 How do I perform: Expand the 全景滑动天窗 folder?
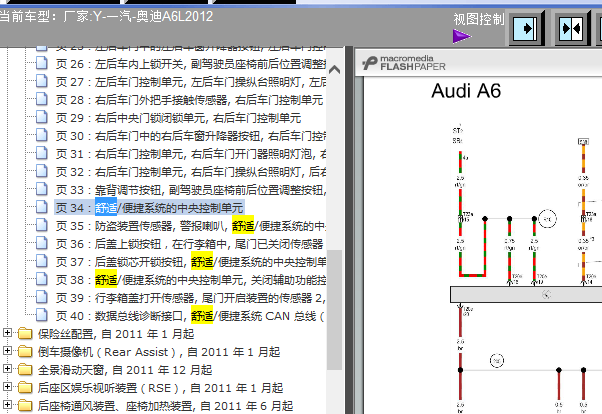coord(7,369)
